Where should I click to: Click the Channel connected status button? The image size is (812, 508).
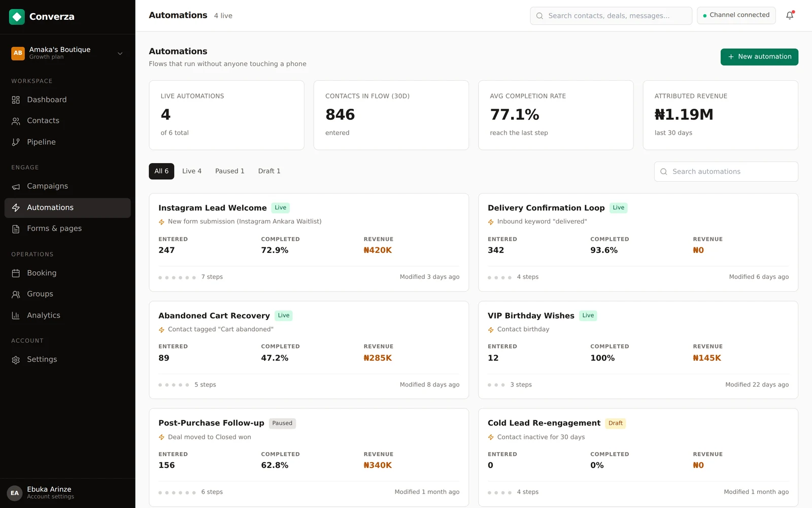pos(736,15)
